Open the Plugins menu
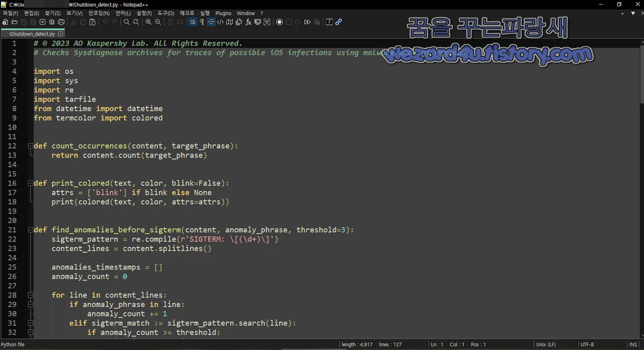 click(223, 13)
